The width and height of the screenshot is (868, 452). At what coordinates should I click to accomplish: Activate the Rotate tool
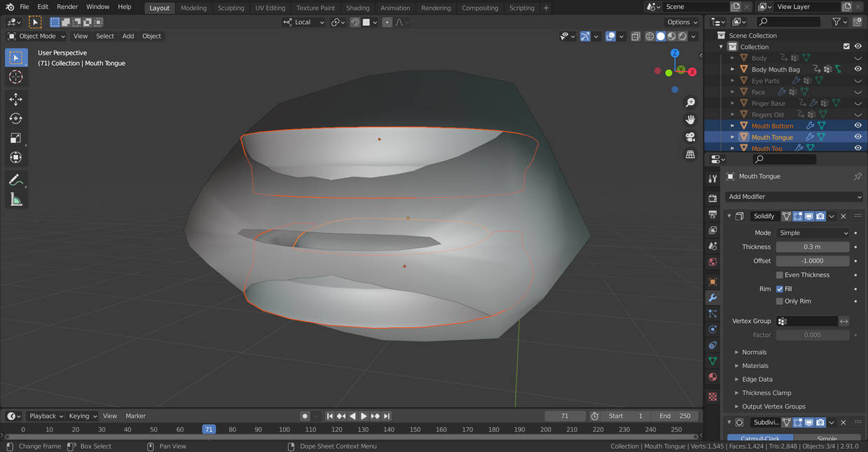(15, 118)
